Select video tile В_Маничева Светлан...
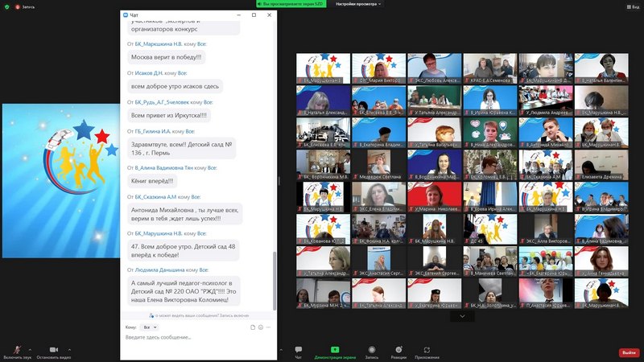The height and width of the screenshot is (362, 644). pos(490,261)
